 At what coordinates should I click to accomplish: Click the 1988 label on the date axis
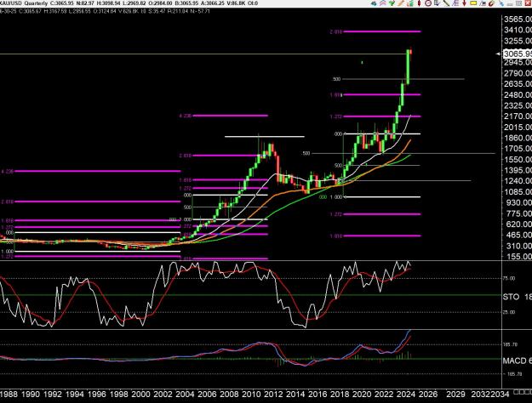click(9, 394)
